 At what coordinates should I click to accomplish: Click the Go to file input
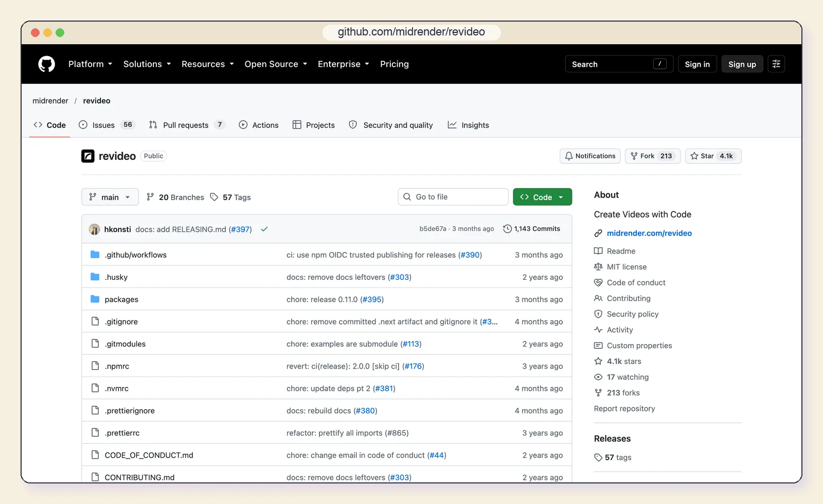[x=453, y=197]
